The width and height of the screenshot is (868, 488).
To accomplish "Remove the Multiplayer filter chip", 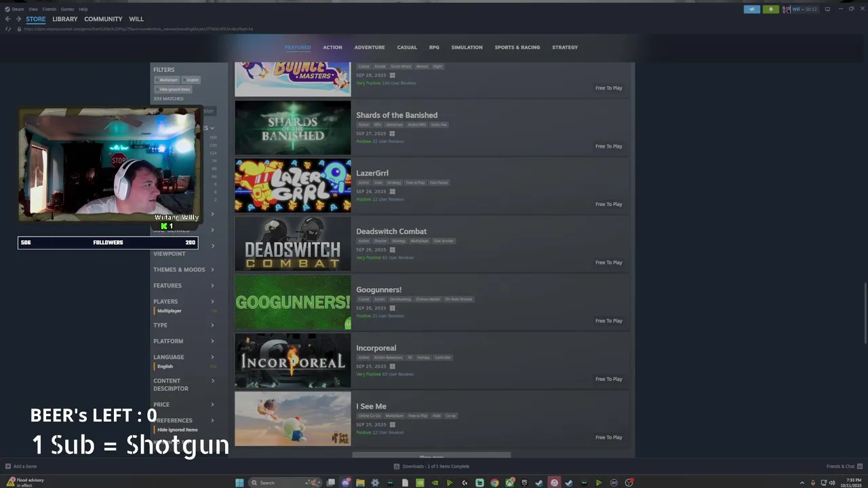I will pyautogui.click(x=167, y=80).
